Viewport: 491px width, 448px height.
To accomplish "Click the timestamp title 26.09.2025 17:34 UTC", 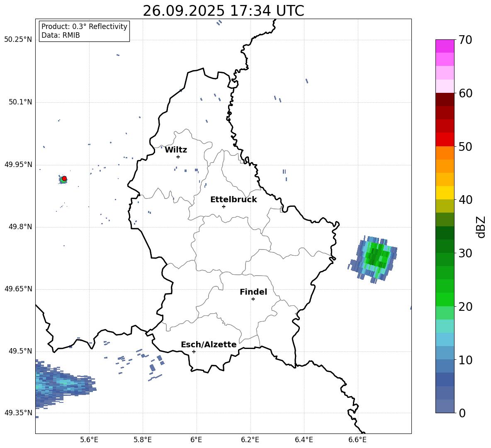I will (223, 11).
